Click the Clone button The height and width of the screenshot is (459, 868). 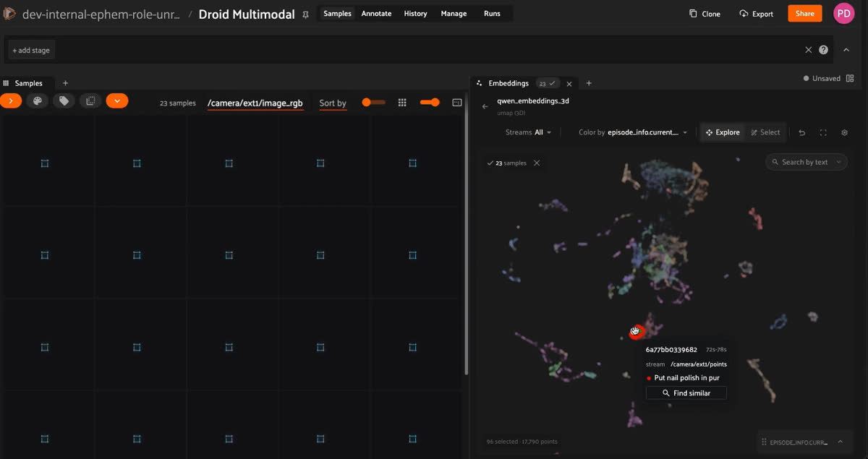(705, 14)
